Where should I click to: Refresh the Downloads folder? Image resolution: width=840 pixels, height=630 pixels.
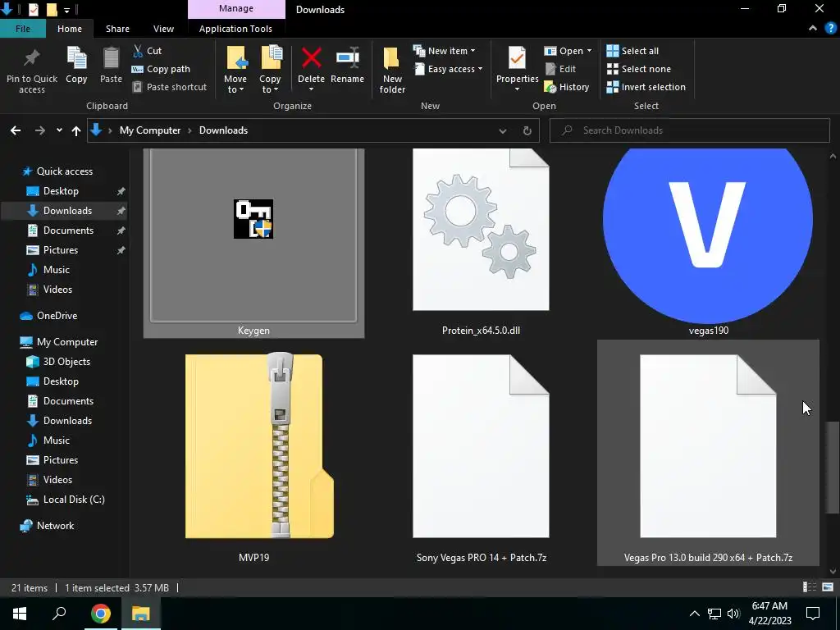[x=527, y=130]
